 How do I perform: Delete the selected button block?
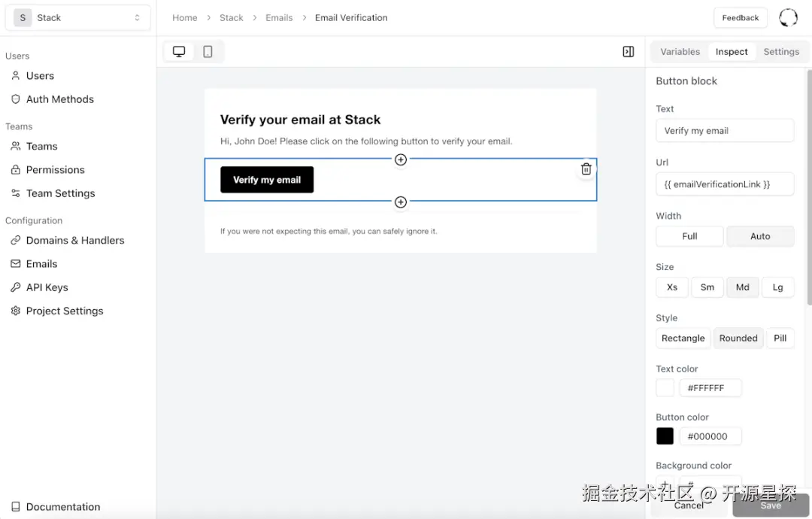click(586, 168)
